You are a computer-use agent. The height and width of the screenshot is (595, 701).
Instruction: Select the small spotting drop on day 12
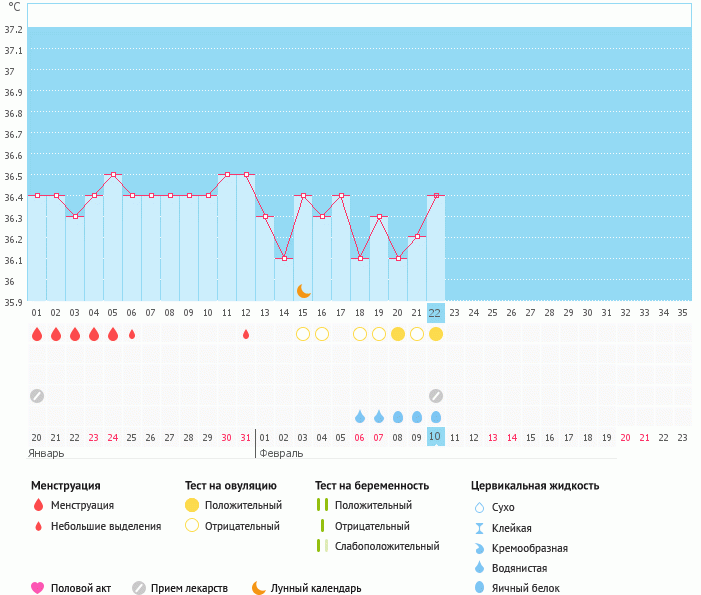[246, 334]
